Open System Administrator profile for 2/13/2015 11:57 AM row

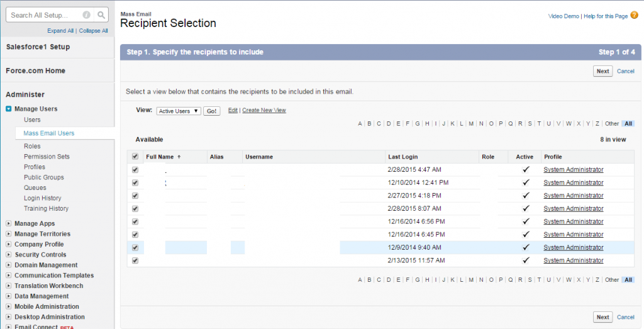(x=574, y=260)
